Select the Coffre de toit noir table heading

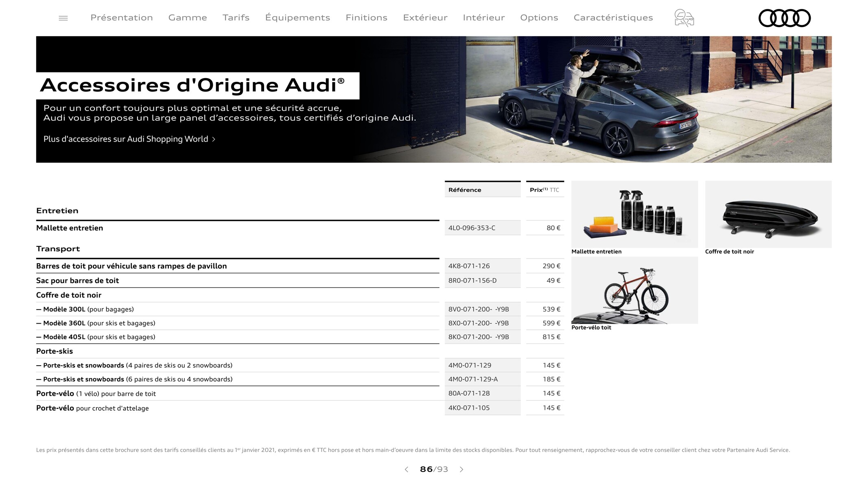tap(69, 295)
